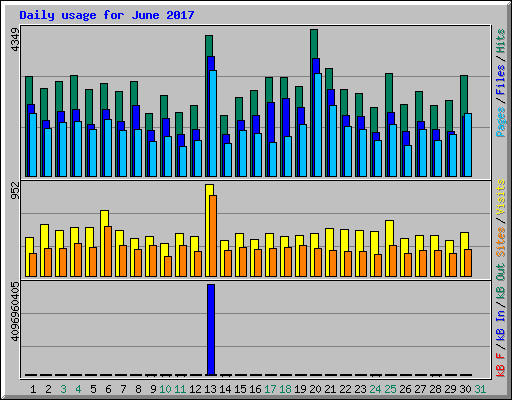Viewport: 512px width, 400px height.
Task: Click the dark blue files bar for day 17
Action: point(271,122)
